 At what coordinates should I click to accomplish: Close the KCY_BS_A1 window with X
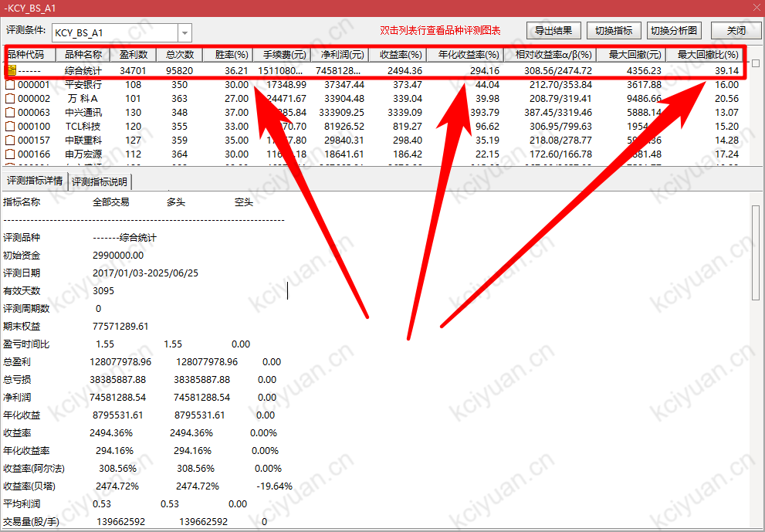tap(754, 7)
